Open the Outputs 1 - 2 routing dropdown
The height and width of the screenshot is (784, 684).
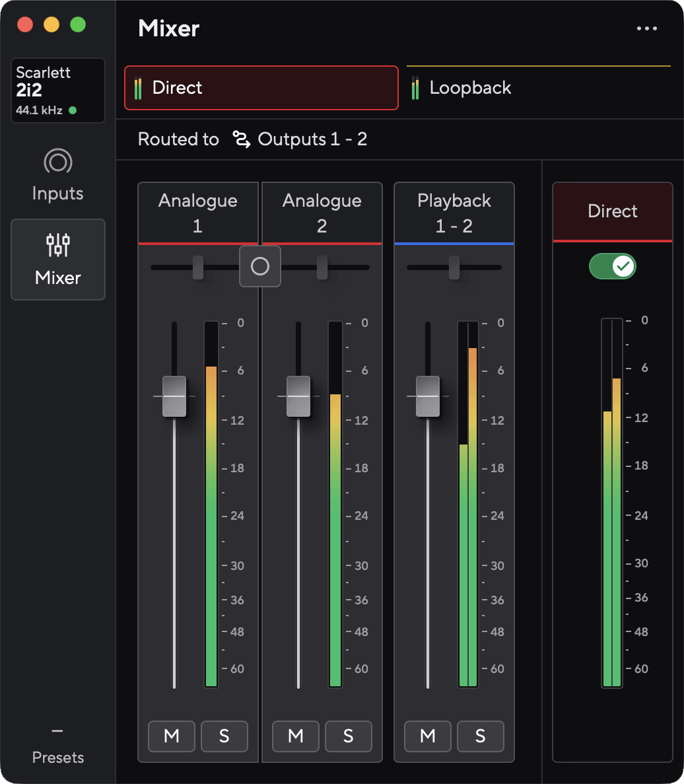click(x=300, y=139)
